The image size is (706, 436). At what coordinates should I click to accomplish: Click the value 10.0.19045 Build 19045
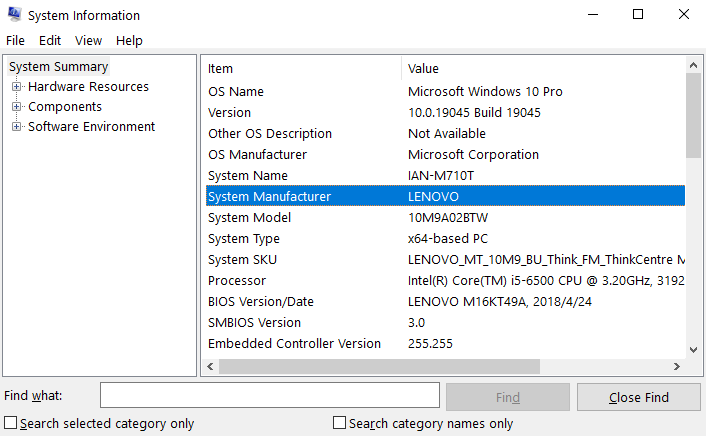point(474,113)
